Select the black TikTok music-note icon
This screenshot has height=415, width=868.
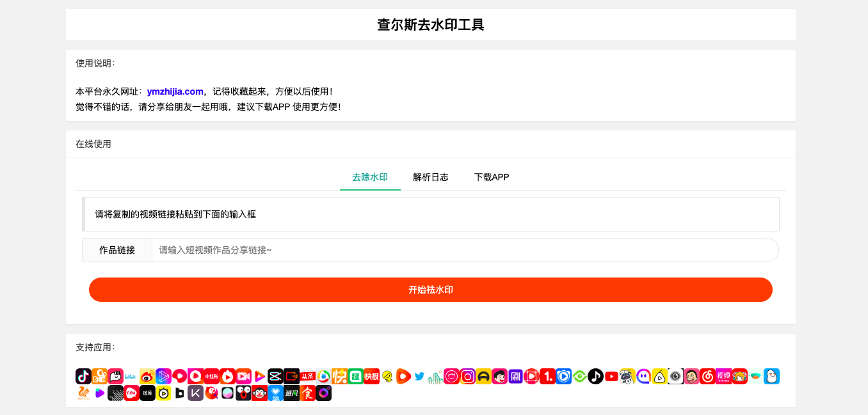[595, 377]
